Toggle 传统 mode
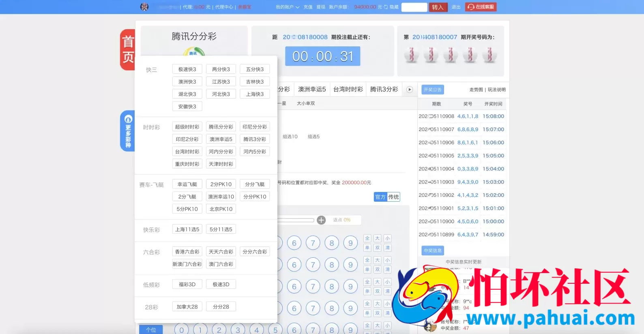The width and height of the screenshot is (644, 334). pyautogui.click(x=394, y=197)
